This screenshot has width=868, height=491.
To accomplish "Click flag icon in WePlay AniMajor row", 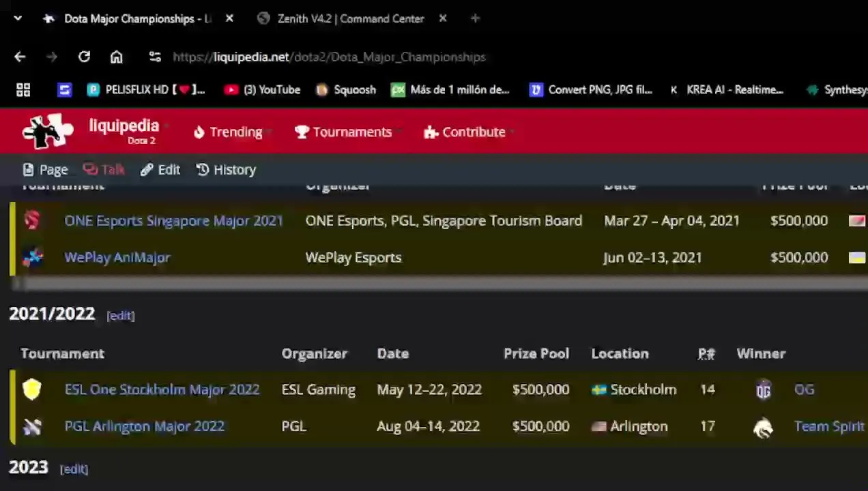I will point(857,258).
